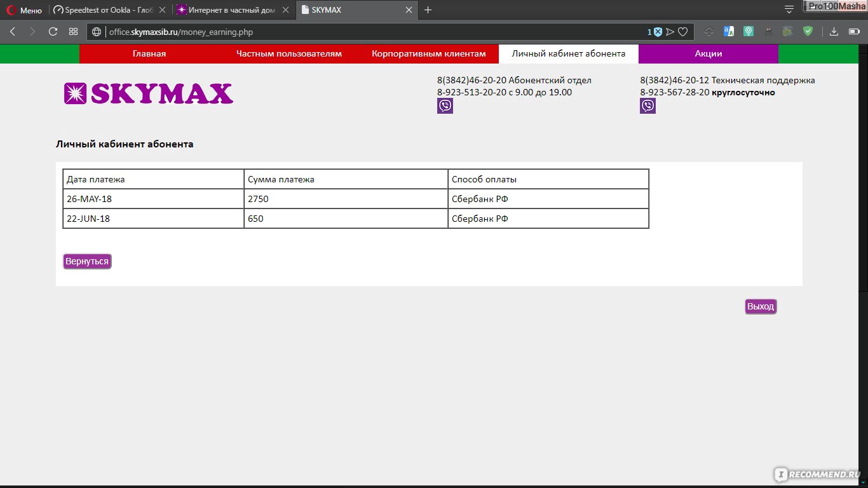
Task: Reload the current page
Action: [x=53, y=32]
